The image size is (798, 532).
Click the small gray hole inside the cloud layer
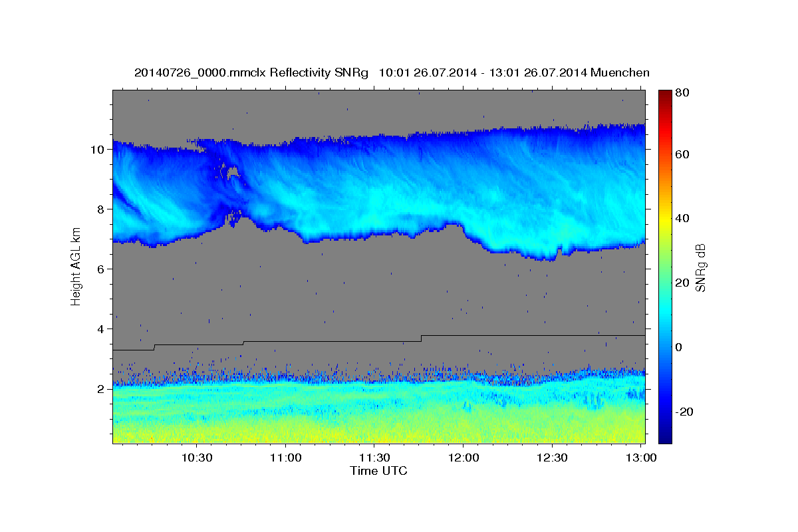233,174
